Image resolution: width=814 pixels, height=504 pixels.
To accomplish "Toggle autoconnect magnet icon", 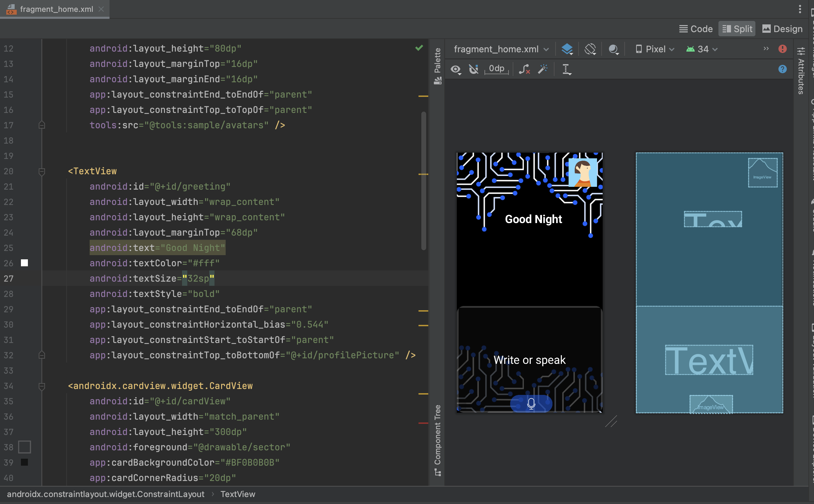I will coord(474,69).
